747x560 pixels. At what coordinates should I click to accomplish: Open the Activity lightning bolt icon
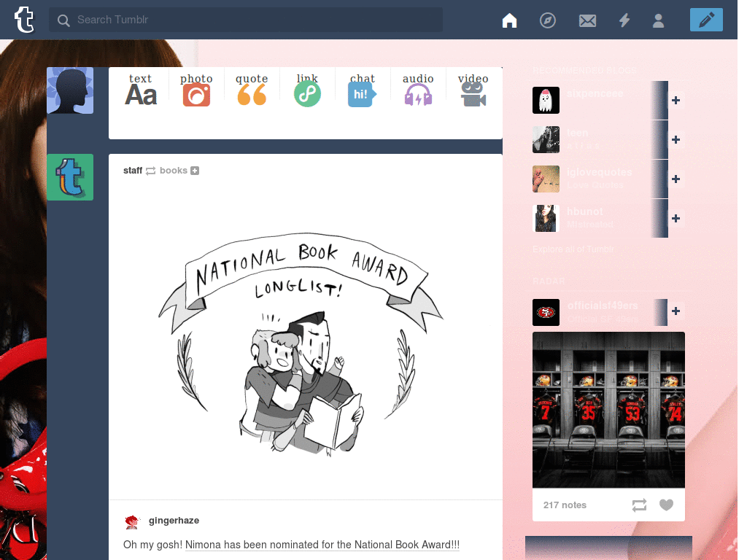(624, 20)
